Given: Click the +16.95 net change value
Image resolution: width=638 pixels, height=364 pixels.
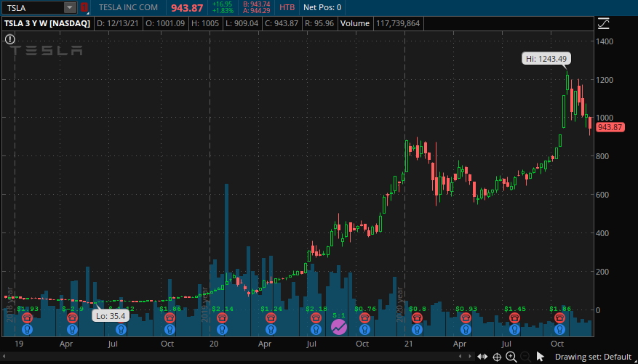Looking at the screenshot, I should tap(222, 4).
